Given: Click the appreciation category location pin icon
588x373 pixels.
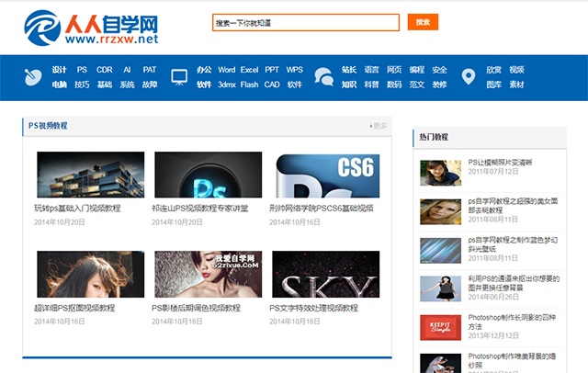Looking at the screenshot, I should point(468,77).
